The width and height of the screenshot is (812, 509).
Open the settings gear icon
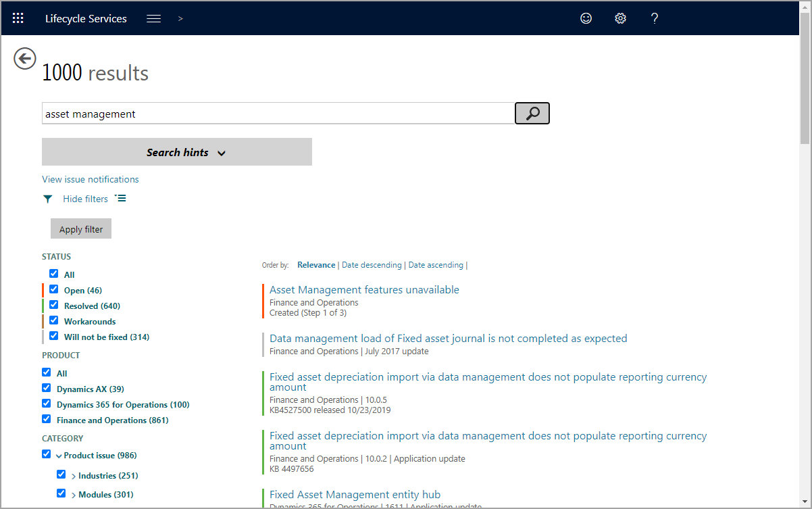[620, 18]
